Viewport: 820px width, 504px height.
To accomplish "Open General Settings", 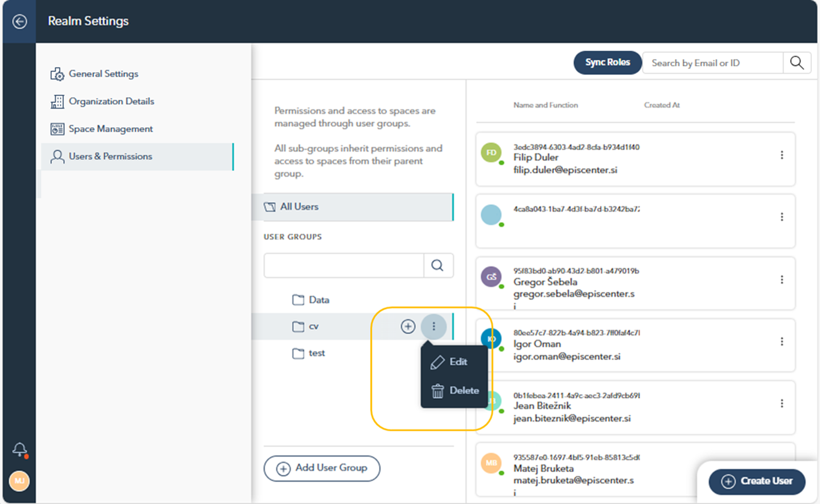I will point(137,74).
